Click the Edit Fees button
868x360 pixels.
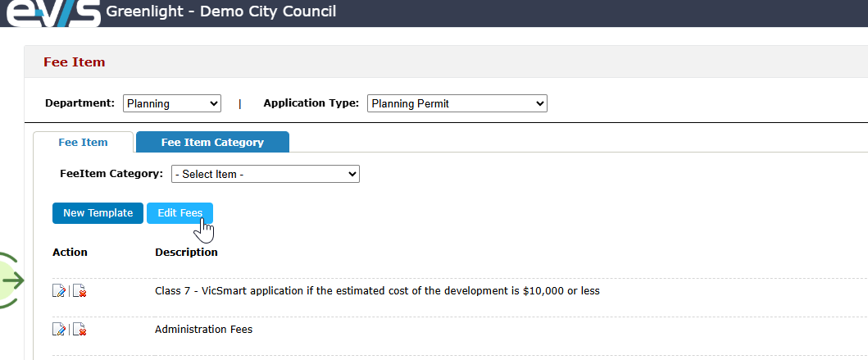180,213
